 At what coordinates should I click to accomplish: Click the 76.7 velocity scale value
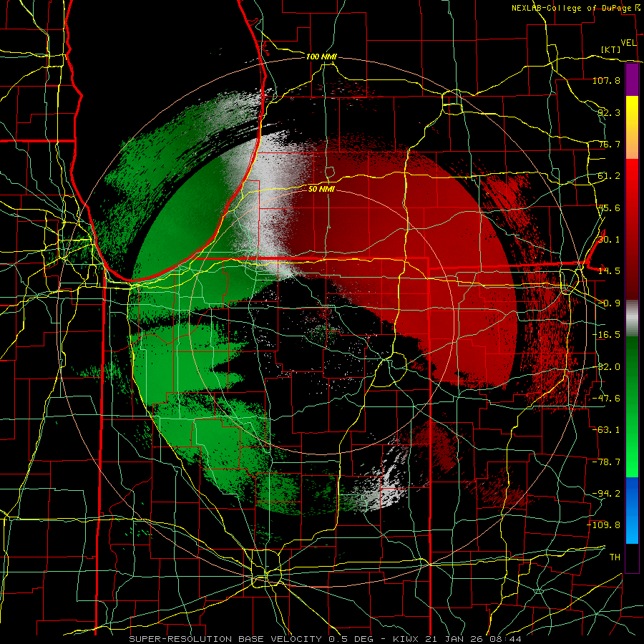pos(608,144)
